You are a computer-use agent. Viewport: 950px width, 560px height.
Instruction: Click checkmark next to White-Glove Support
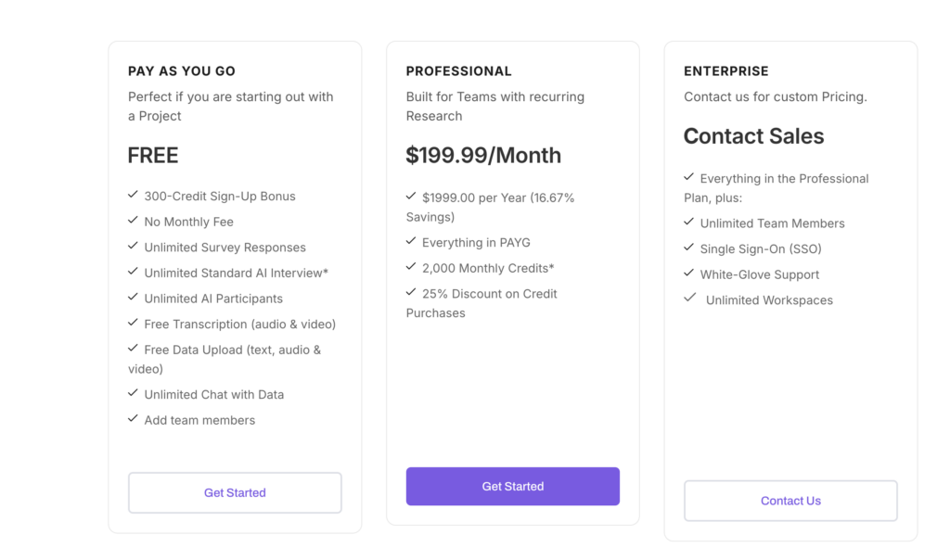point(689,273)
